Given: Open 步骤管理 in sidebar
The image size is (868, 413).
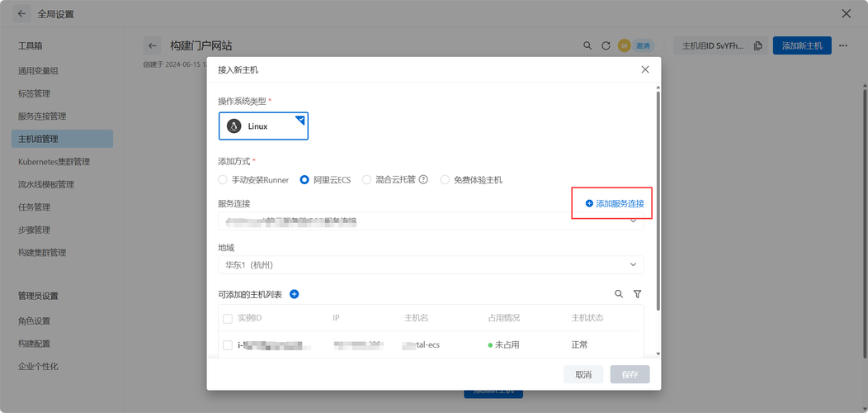Looking at the screenshot, I should click(x=35, y=230).
